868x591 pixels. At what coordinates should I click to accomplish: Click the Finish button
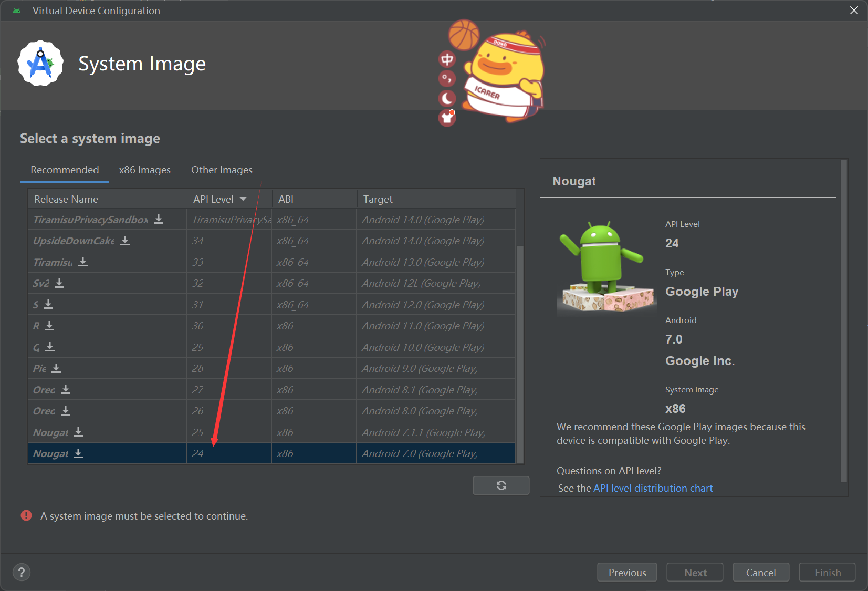click(827, 573)
